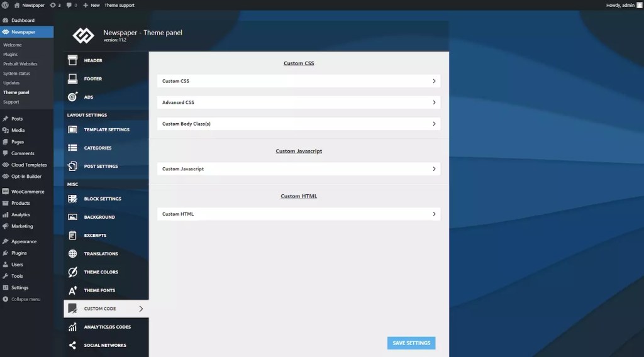Expand the Custom HTML section
Viewport: 644px width, 357px height.
[x=299, y=214]
